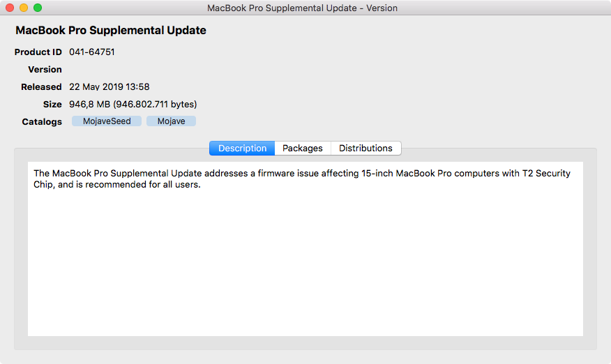
Task: Click the window title in the title bar
Action: 302,8
